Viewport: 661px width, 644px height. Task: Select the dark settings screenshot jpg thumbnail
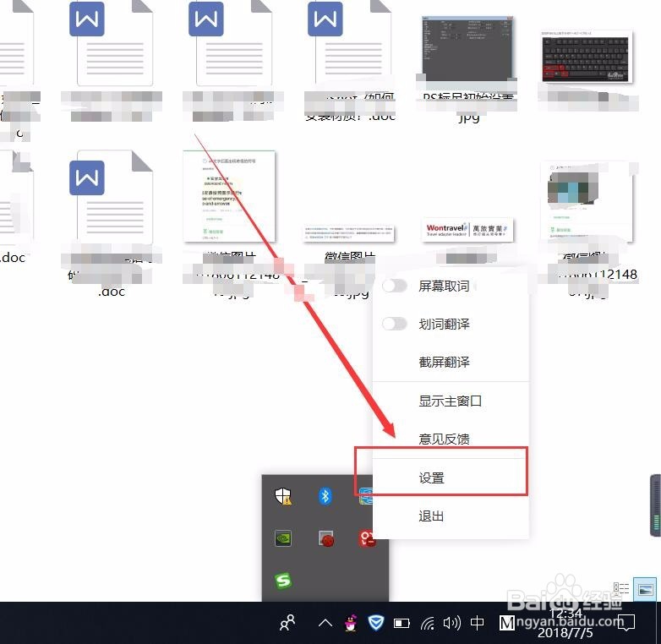pyautogui.click(x=467, y=48)
